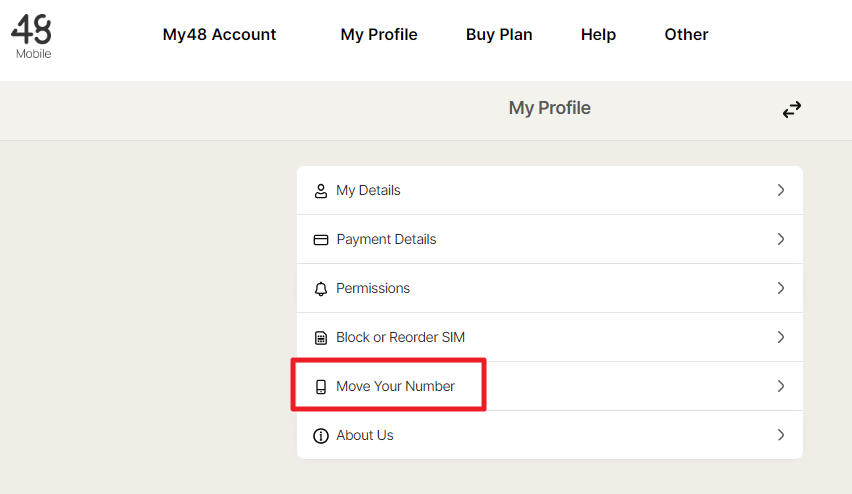Expand the Move Your Number chevron
The image size is (852, 494).
pos(781,386)
